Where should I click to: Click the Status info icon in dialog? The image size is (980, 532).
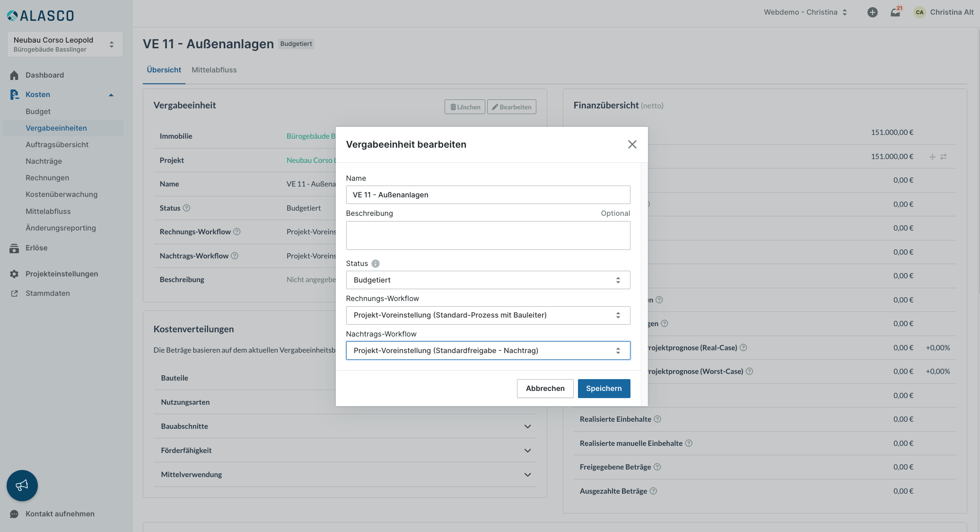(x=376, y=264)
